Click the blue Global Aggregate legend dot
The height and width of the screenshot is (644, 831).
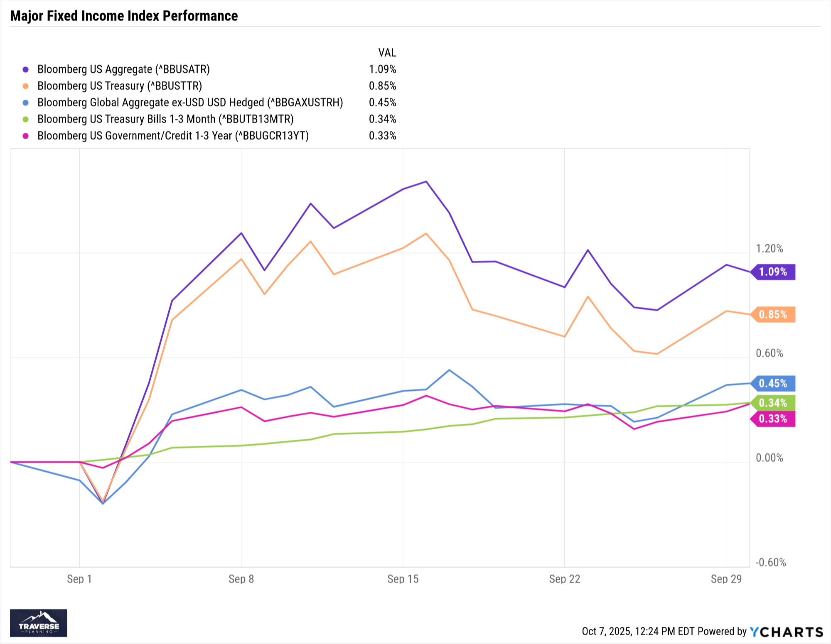pos(26,103)
